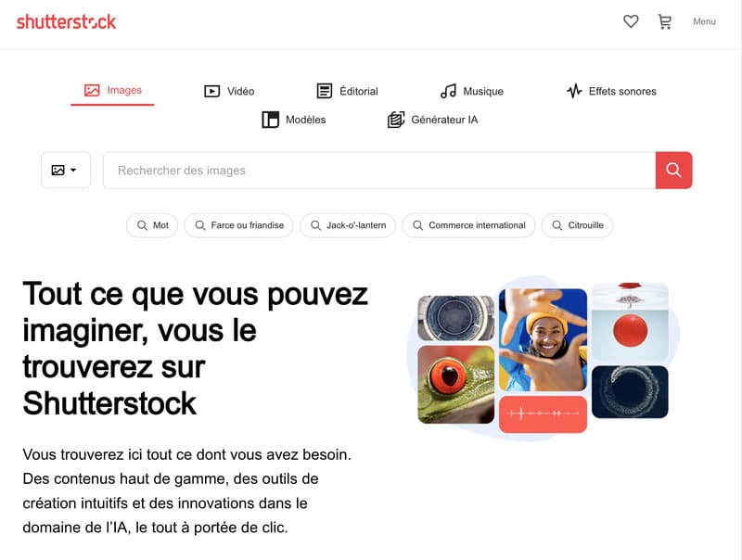Select the Commerce international suggestion
This screenshot has height=560, width=742.
coord(468,225)
